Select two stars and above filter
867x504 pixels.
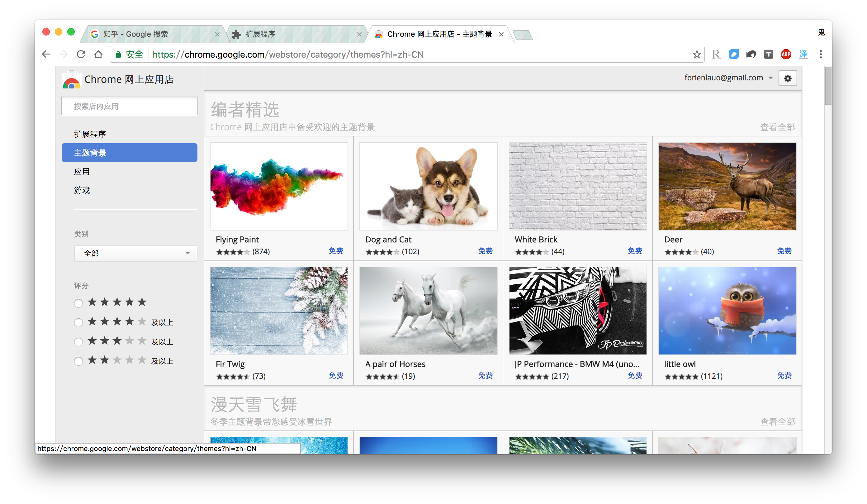tap(78, 361)
